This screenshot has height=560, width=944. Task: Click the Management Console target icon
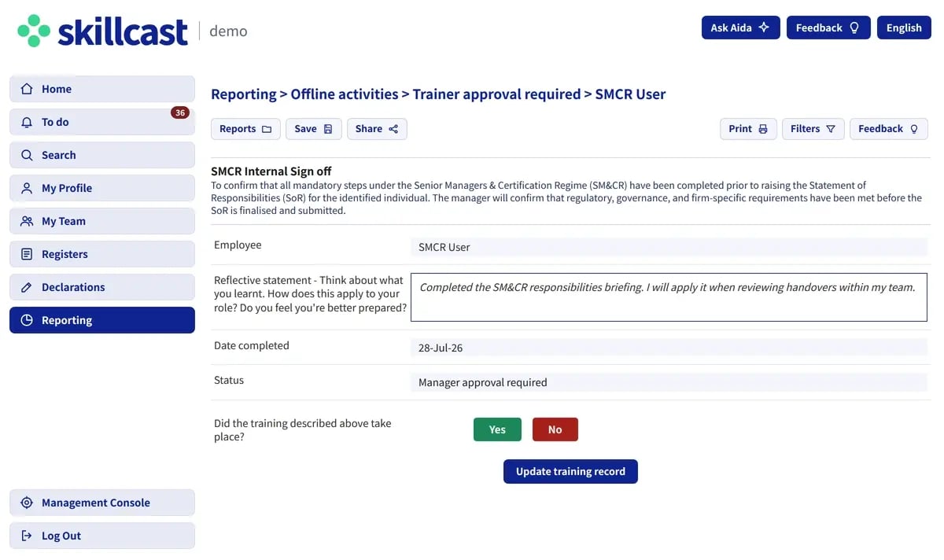[x=27, y=503]
